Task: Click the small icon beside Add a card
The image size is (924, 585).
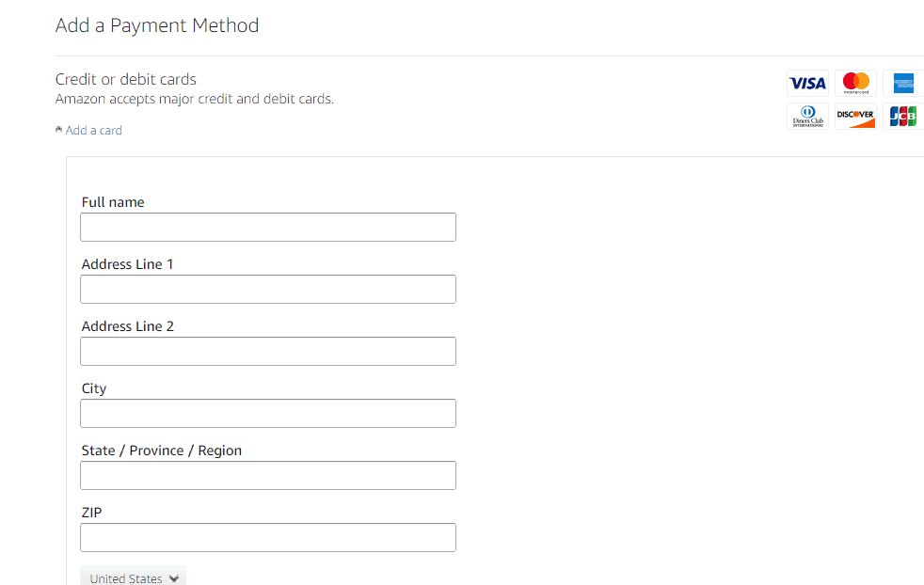Action: [59, 130]
